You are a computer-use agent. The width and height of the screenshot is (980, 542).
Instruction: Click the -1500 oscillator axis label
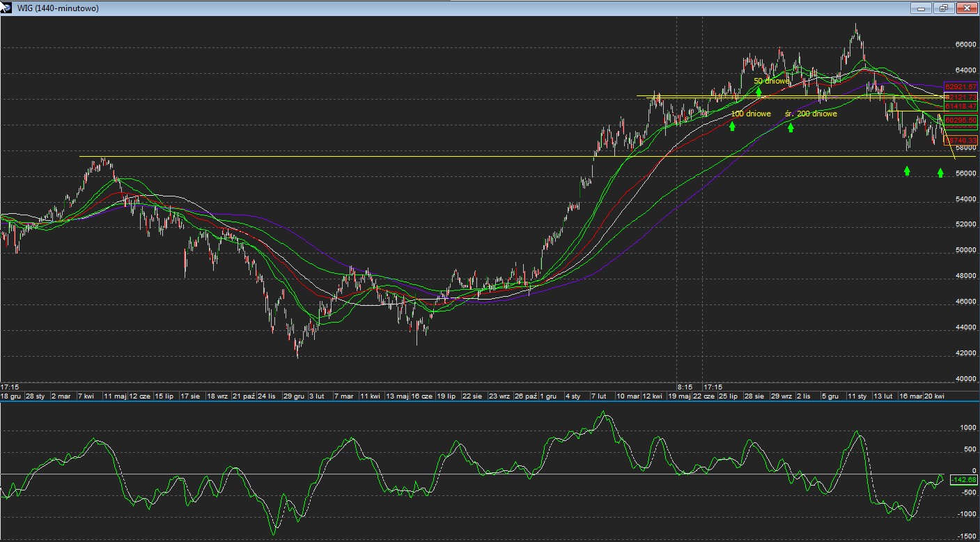click(x=965, y=536)
